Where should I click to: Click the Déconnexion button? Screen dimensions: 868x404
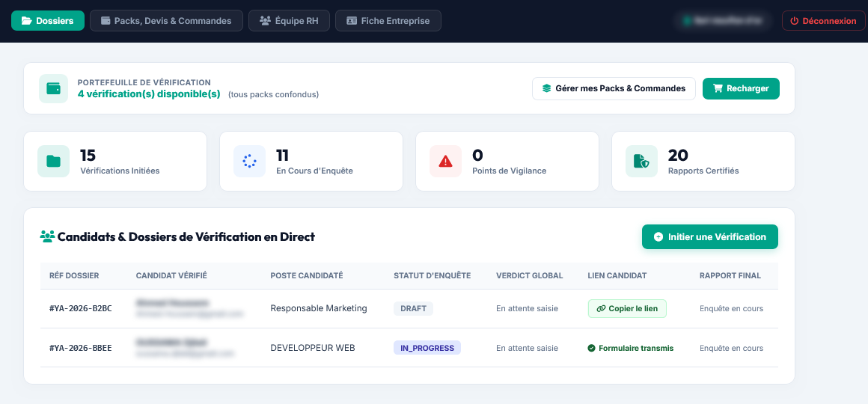click(823, 20)
